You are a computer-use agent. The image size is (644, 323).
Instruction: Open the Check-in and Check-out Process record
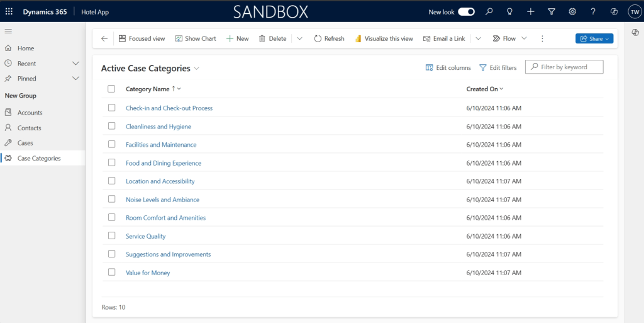click(x=169, y=108)
